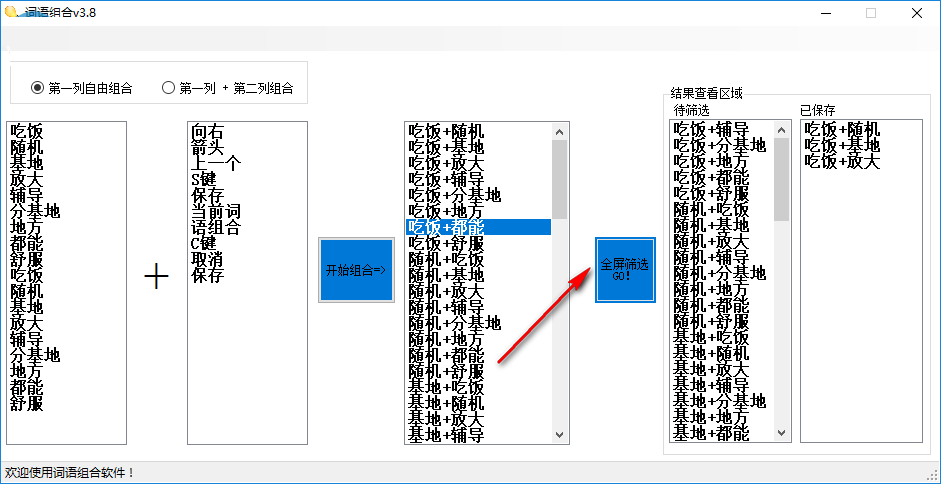Screen dimensions: 941x484
Task: Click the scrollbar thumb of the combination list
Action: [x=559, y=179]
